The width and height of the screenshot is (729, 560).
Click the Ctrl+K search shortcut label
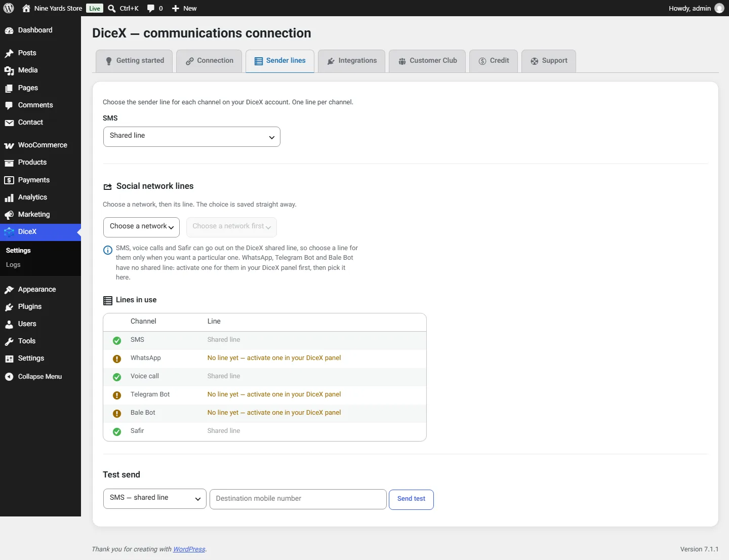[x=129, y=8]
